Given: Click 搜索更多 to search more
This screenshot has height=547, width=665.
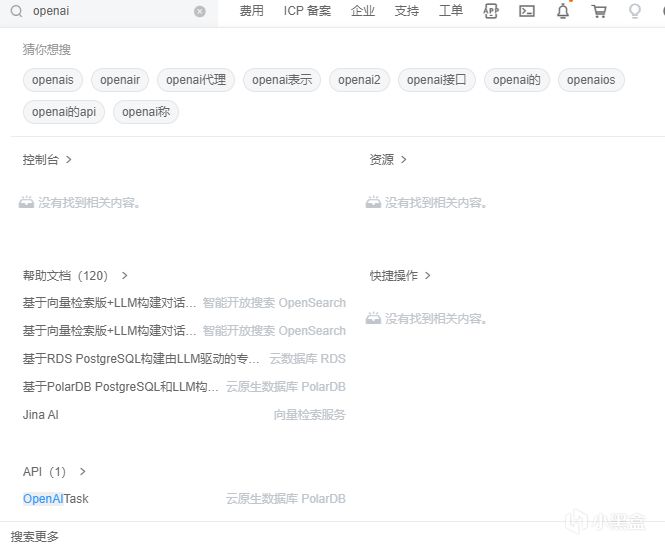Looking at the screenshot, I should click(x=34, y=537).
